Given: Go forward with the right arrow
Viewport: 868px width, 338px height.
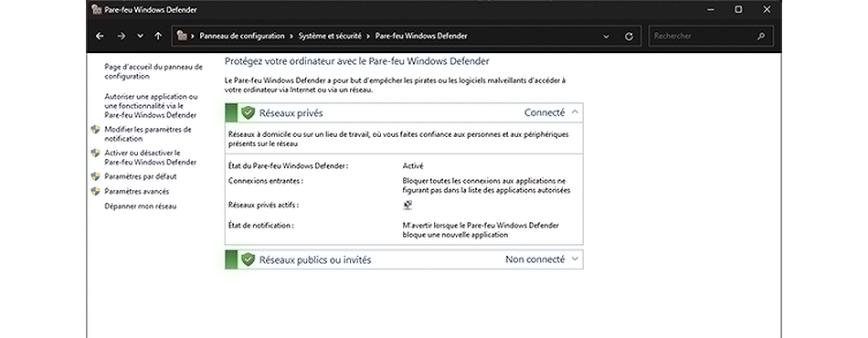Looking at the screenshot, I should [x=122, y=36].
